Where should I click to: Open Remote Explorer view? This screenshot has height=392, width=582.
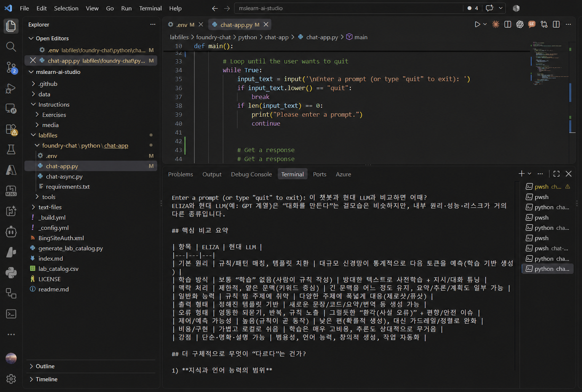11,109
